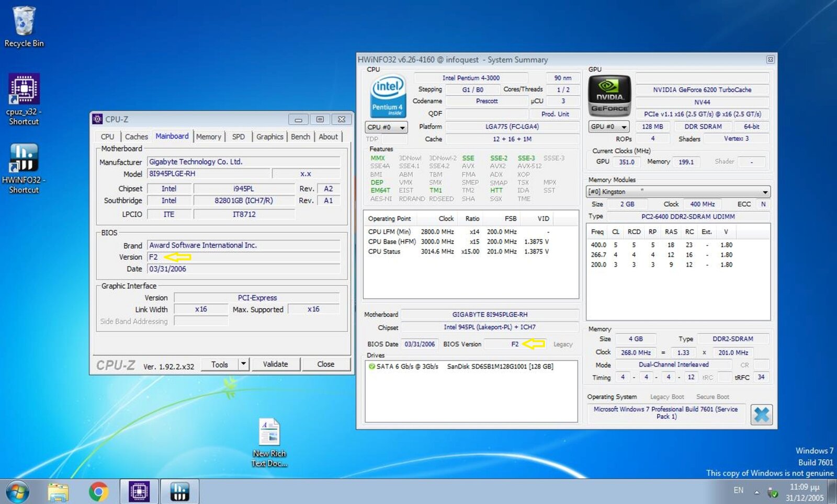
Task: Select the CPU Status clock row
Action: (471, 251)
